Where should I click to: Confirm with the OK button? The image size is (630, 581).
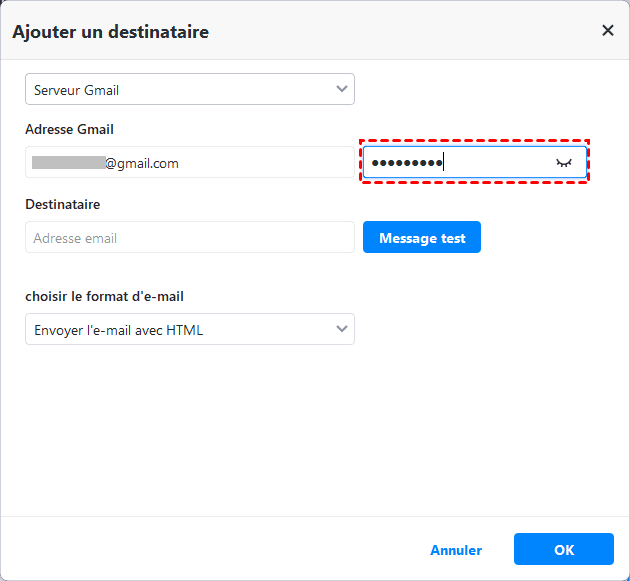(x=563, y=549)
